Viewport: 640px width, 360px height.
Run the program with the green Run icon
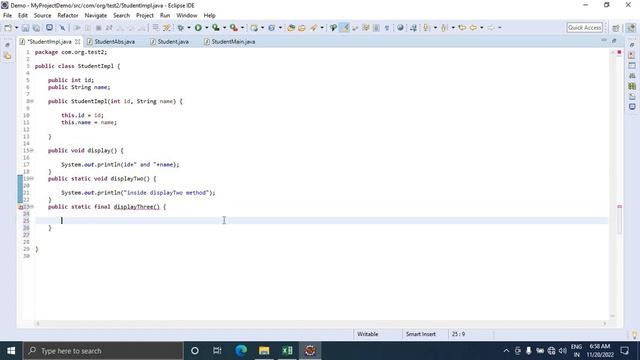tap(198, 28)
